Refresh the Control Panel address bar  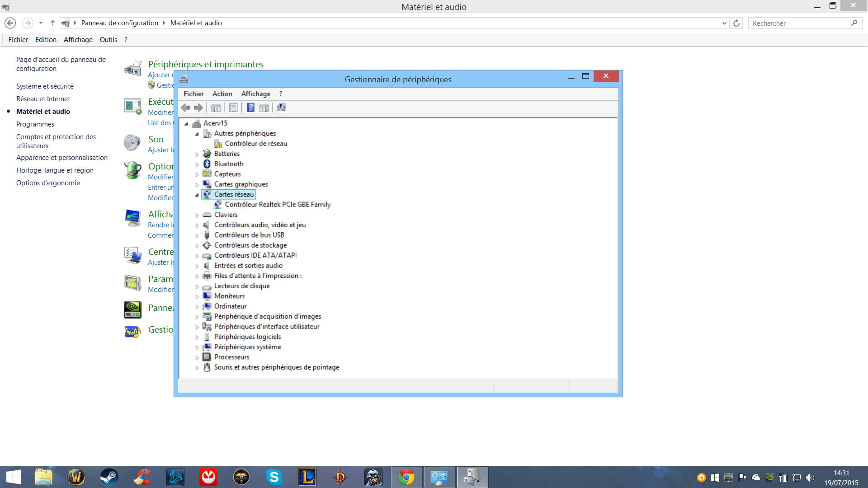click(x=736, y=23)
